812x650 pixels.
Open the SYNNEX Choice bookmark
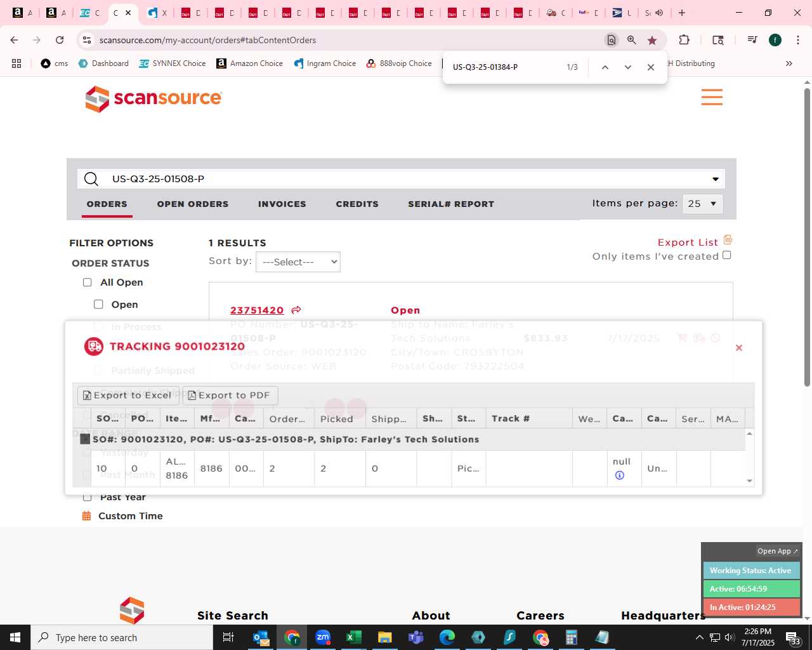click(x=173, y=63)
